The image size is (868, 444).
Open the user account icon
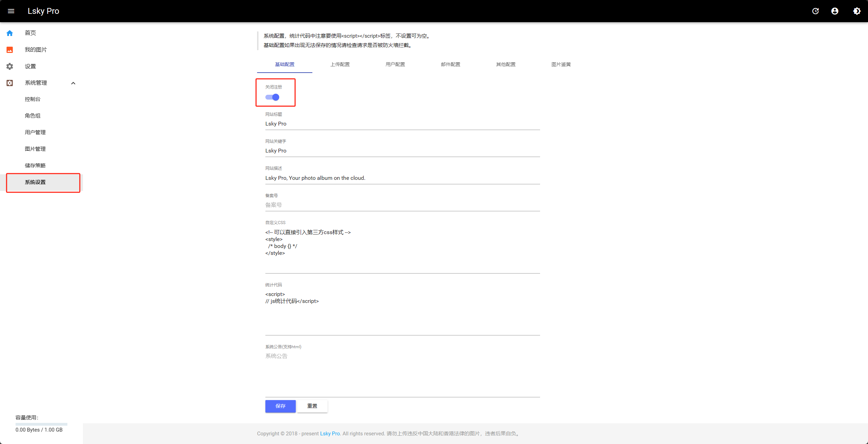pos(835,11)
